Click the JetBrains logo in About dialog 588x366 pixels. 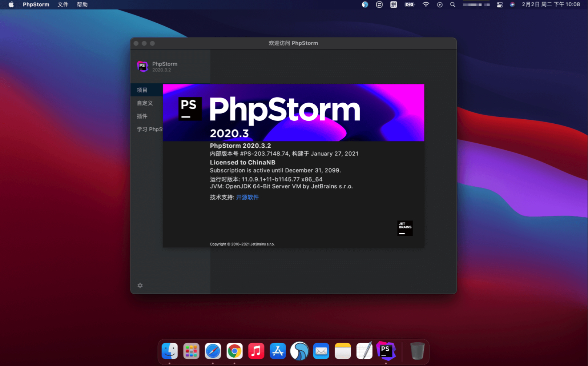[405, 228]
